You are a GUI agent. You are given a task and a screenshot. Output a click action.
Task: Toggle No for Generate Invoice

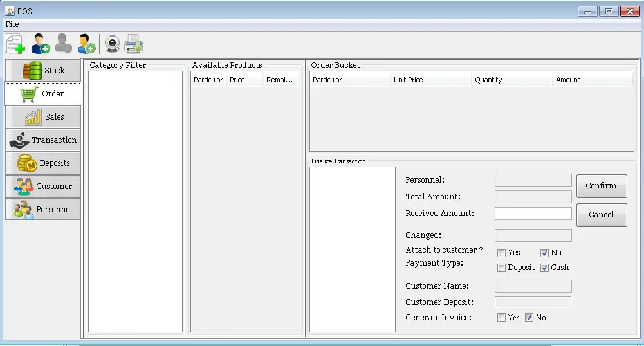(x=529, y=318)
